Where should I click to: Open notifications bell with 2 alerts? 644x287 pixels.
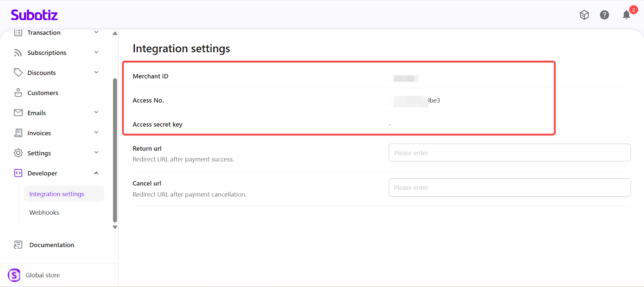pyautogui.click(x=626, y=15)
